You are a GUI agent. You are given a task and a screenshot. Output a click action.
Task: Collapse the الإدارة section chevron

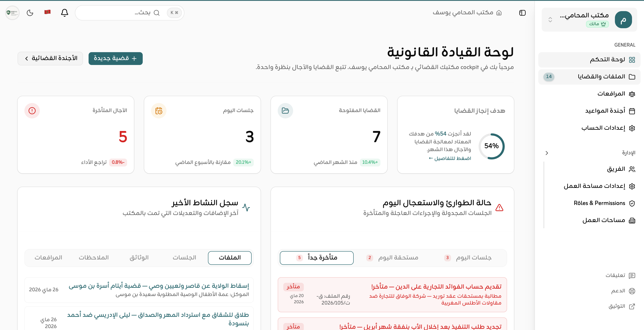coord(546,153)
